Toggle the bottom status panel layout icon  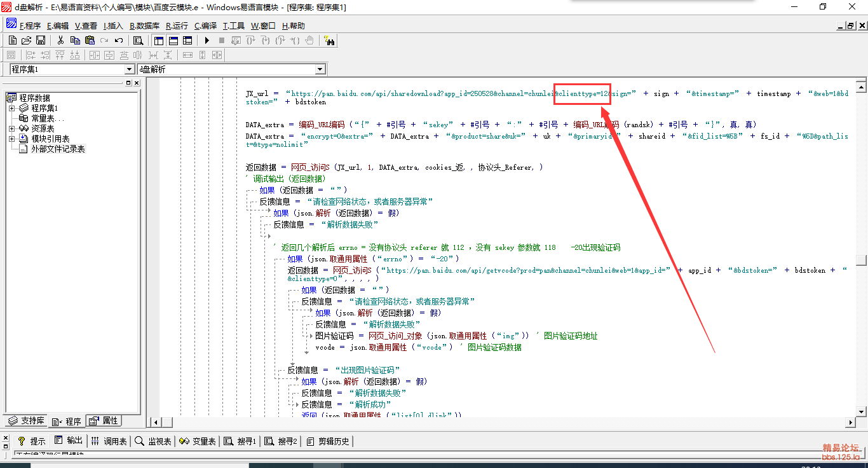pyautogui.click(x=173, y=40)
